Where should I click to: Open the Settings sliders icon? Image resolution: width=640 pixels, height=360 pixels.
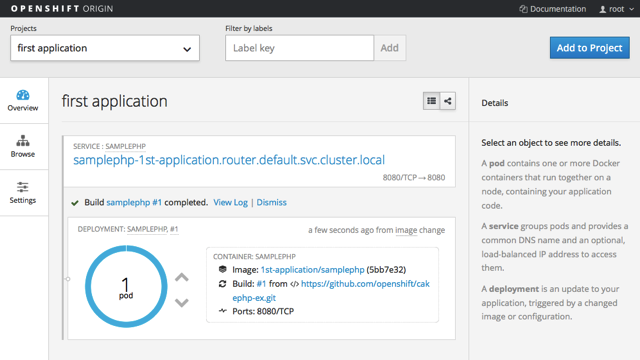(x=23, y=187)
